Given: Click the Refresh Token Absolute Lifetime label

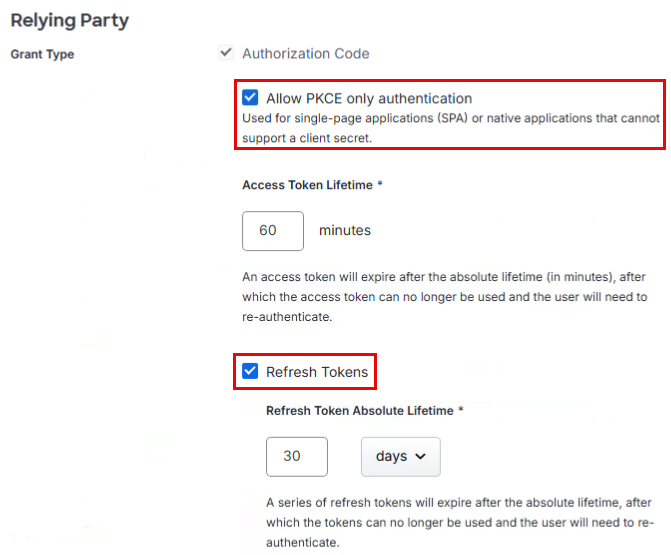Looking at the screenshot, I should tap(360, 410).
